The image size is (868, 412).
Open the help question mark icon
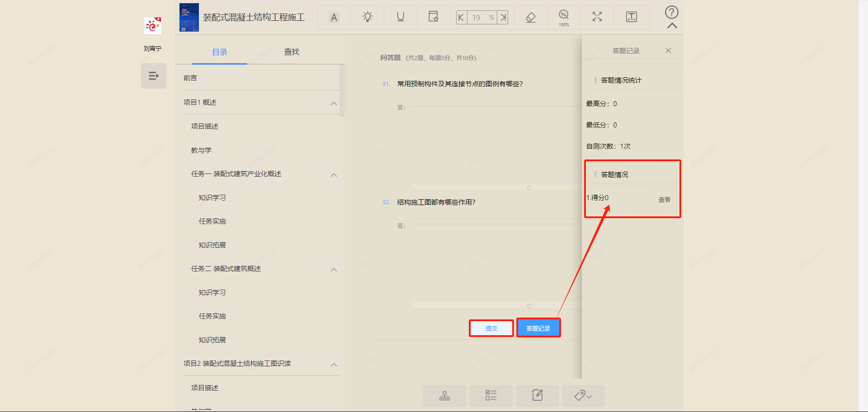click(x=671, y=12)
